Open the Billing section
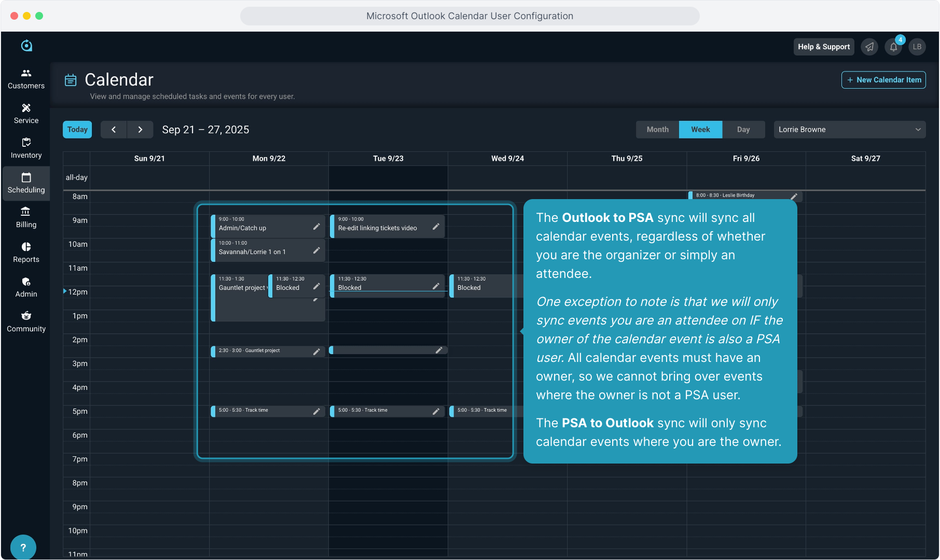Image resolution: width=940 pixels, height=560 pixels. pyautogui.click(x=26, y=218)
